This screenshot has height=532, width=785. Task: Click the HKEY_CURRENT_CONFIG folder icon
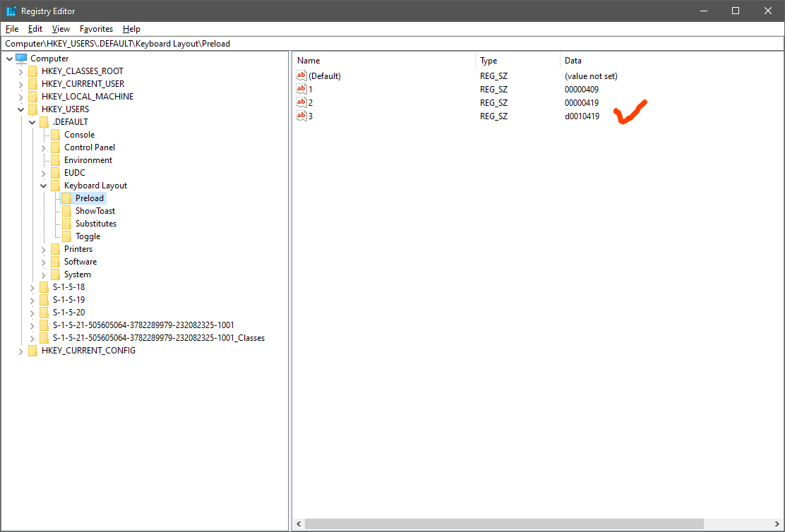[x=33, y=351]
